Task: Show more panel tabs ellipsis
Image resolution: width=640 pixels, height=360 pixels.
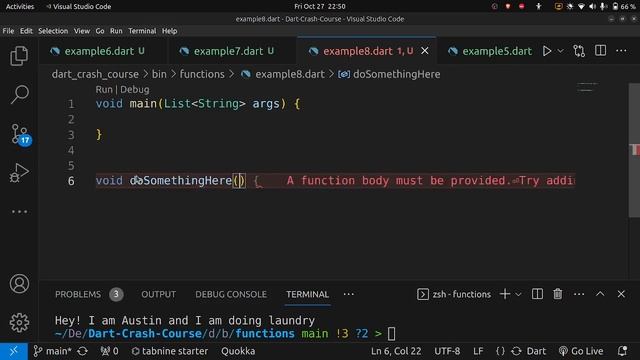Action: pos(349,294)
